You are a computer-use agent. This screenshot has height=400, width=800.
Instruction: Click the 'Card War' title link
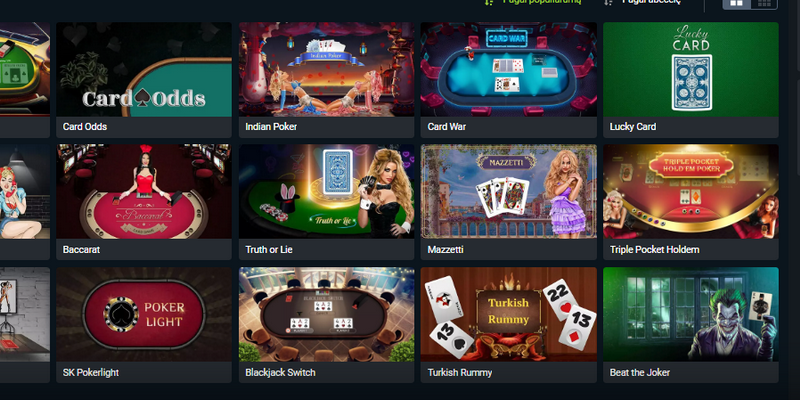[x=446, y=127]
